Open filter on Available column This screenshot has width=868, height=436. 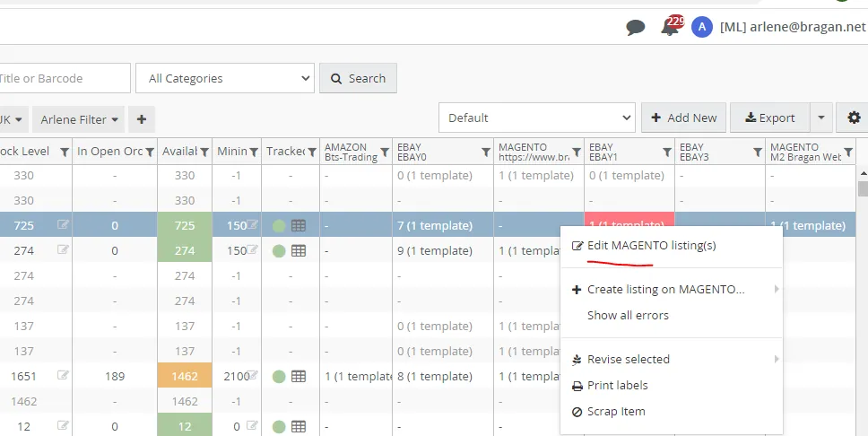click(x=204, y=152)
